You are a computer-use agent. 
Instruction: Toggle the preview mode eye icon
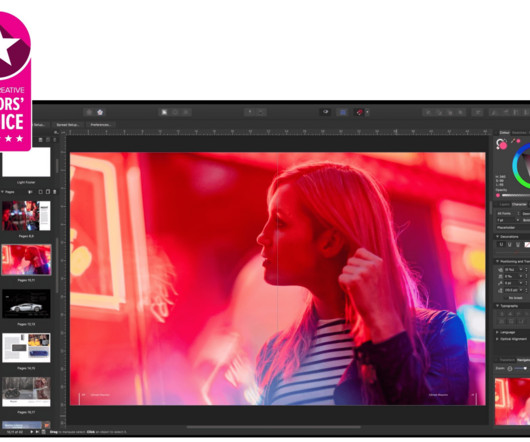326,112
